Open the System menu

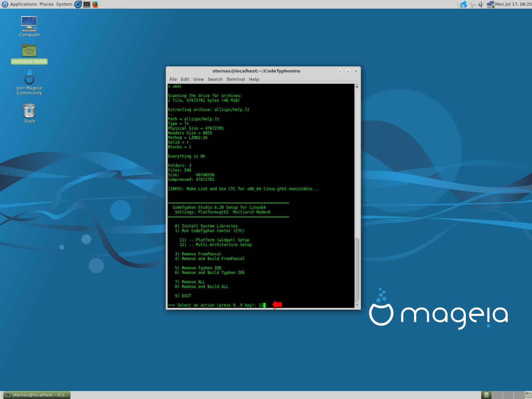click(64, 4)
